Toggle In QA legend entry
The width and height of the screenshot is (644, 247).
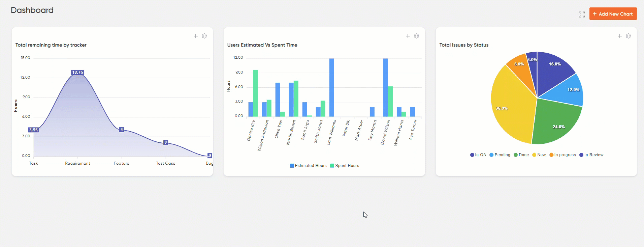click(478, 155)
